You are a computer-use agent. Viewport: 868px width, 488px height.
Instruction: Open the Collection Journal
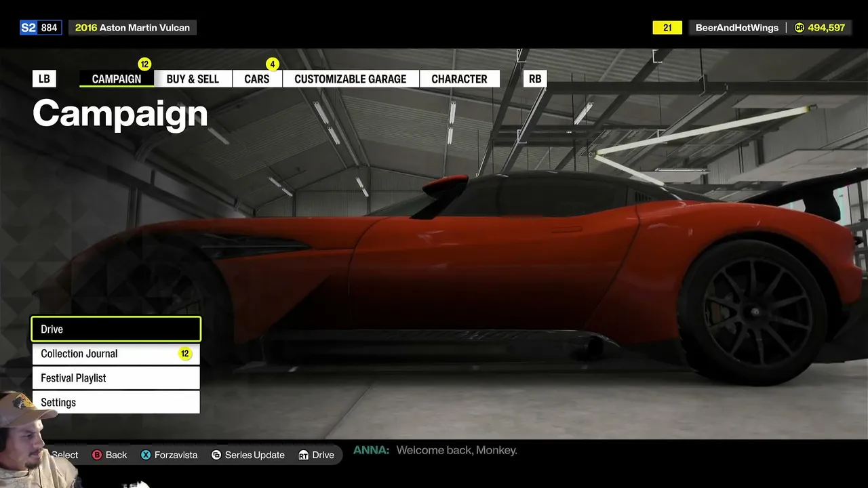pos(116,354)
